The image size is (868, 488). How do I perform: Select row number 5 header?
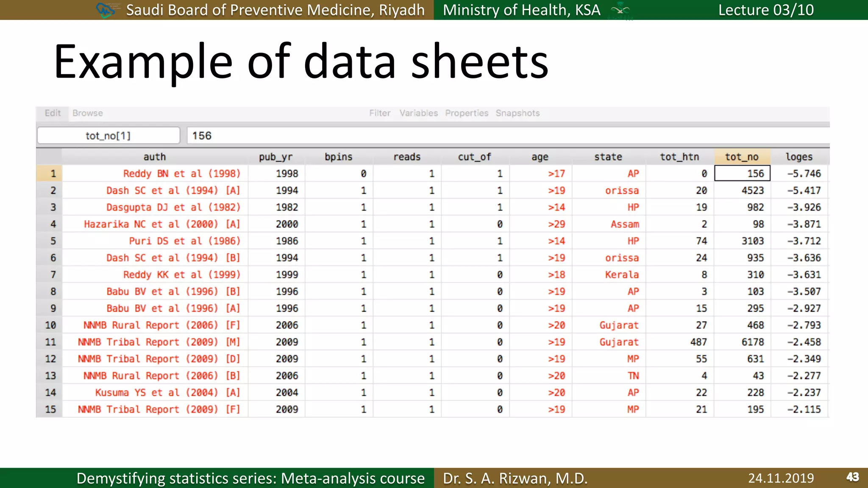[x=49, y=241]
